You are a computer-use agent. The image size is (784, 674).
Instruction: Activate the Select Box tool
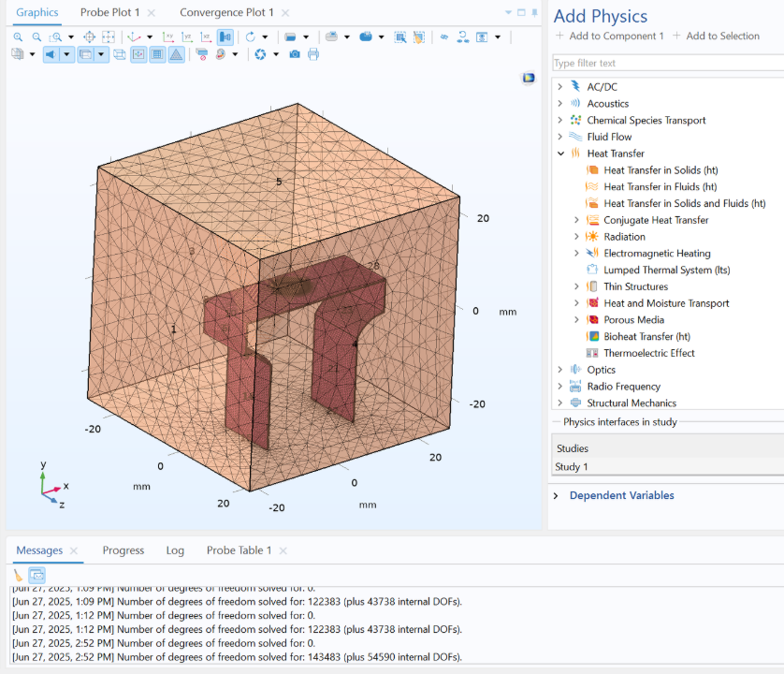(x=400, y=37)
